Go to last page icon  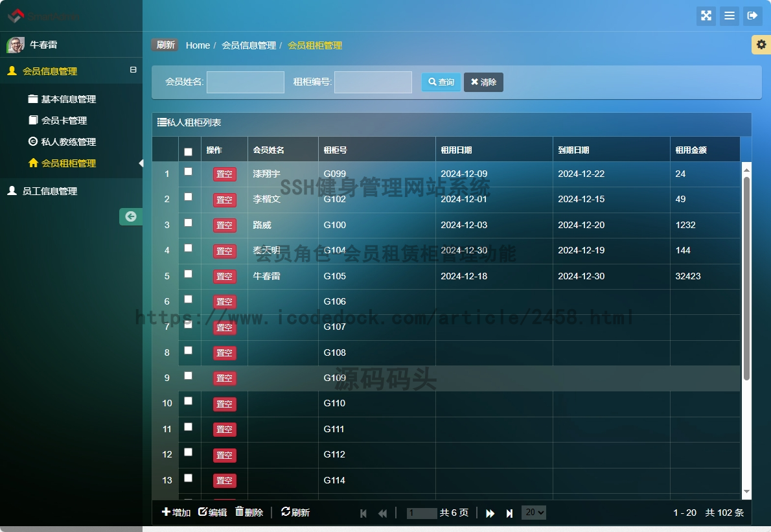pos(509,513)
